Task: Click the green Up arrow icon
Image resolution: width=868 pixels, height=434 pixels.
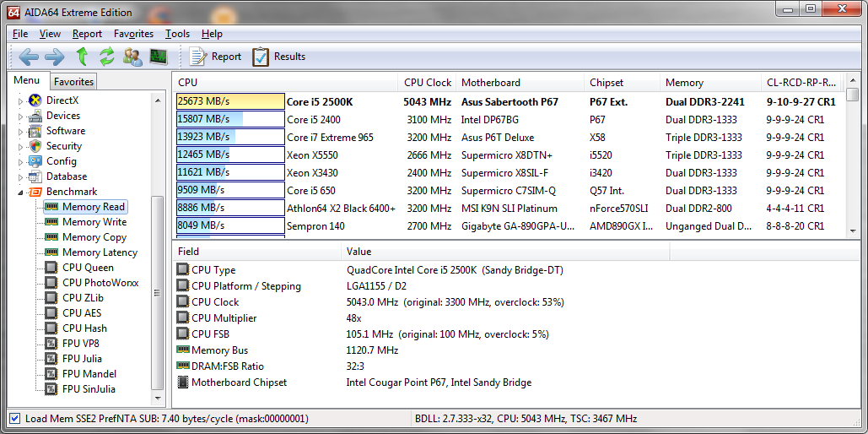Action: pyautogui.click(x=81, y=57)
